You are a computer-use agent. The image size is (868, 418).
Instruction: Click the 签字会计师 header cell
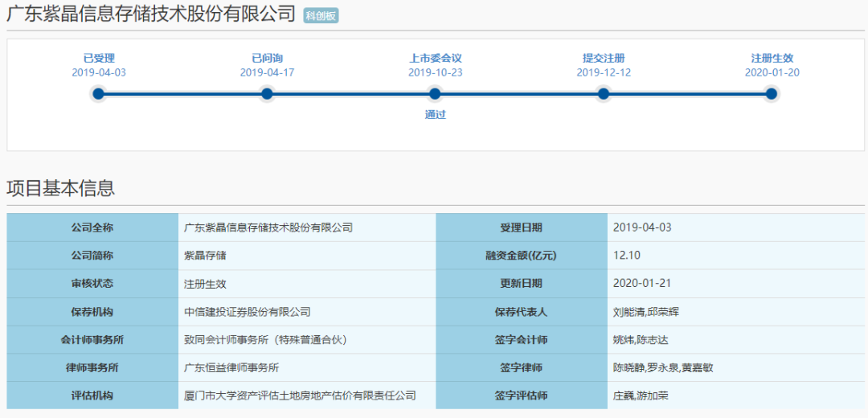pos(522,340)
